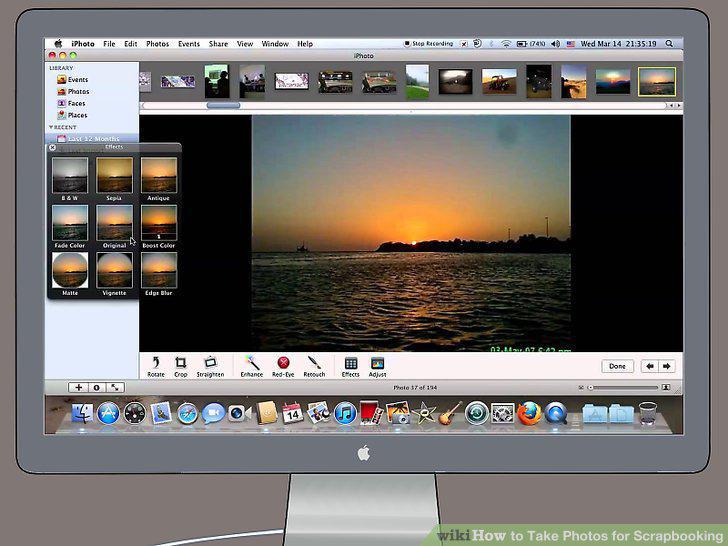Apply the Antique effect

point(159,179)
